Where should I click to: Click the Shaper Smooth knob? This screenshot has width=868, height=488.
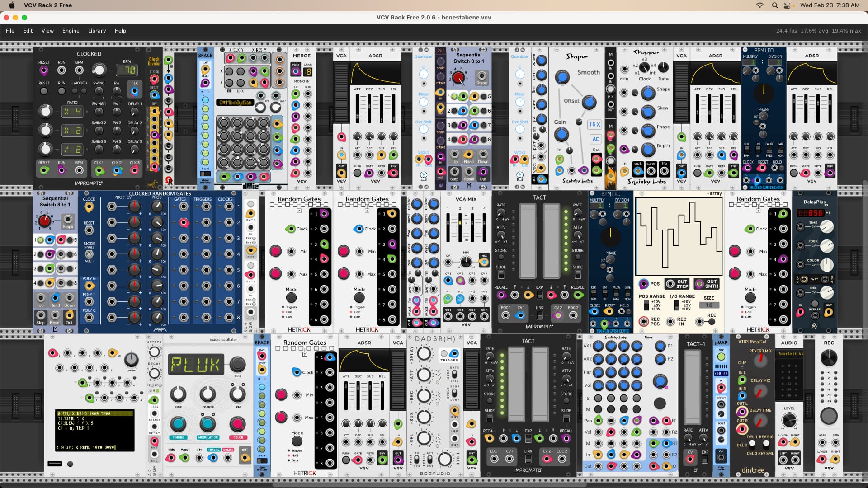(x=562, y=77)
